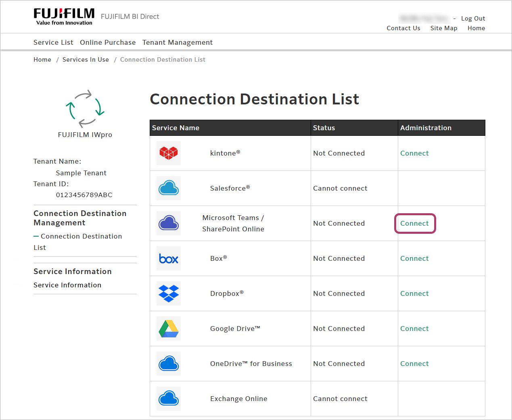512x420 pixels.
Task: Click the kintone service name
Action: 225,153
